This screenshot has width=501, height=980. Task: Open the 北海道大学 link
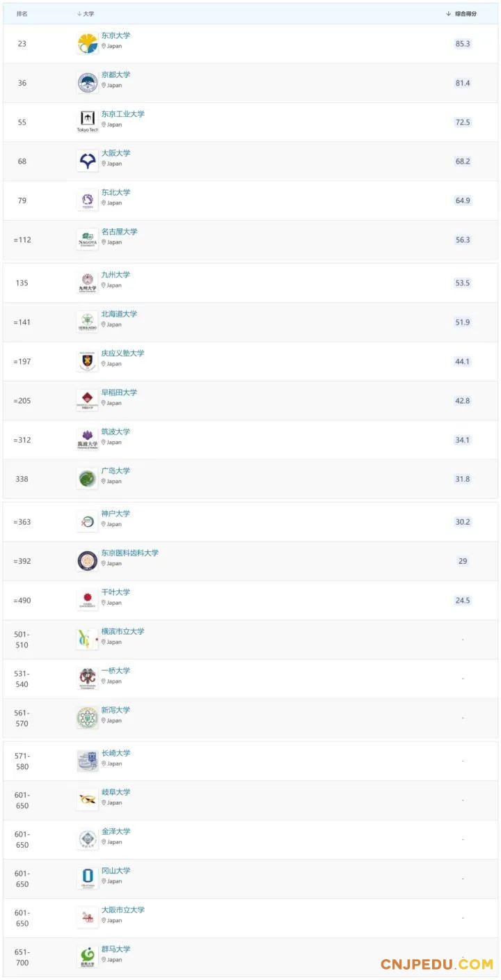click(x=119, y=314)
